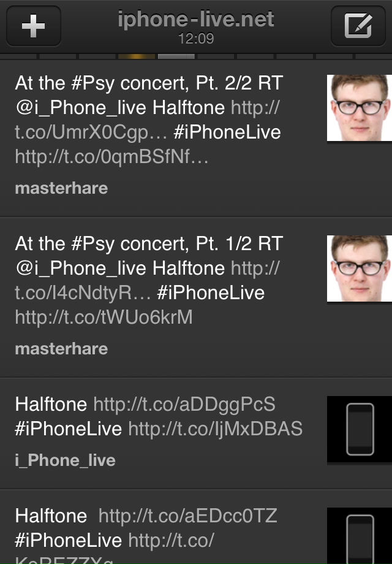The width and height of the screenshot is (392, 564).
Task: Open link http://t.co/0qmBSfNf…
Action: (x=111, y=157)
